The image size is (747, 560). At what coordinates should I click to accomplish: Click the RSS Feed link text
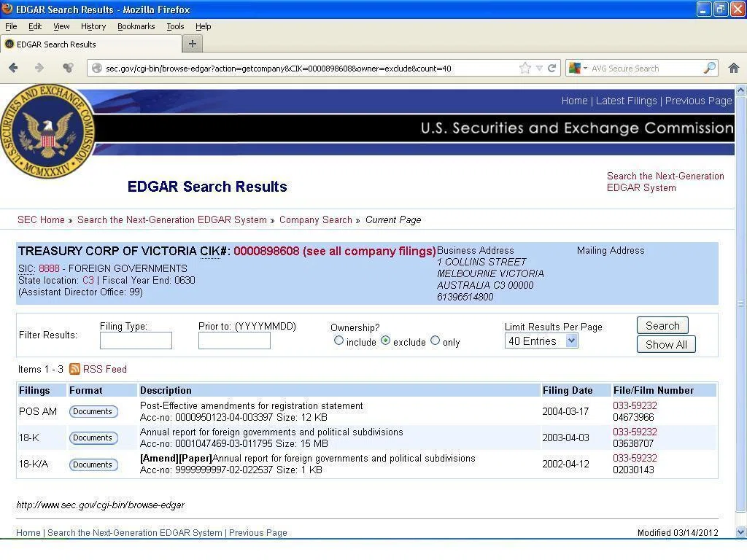click(105, 369)
